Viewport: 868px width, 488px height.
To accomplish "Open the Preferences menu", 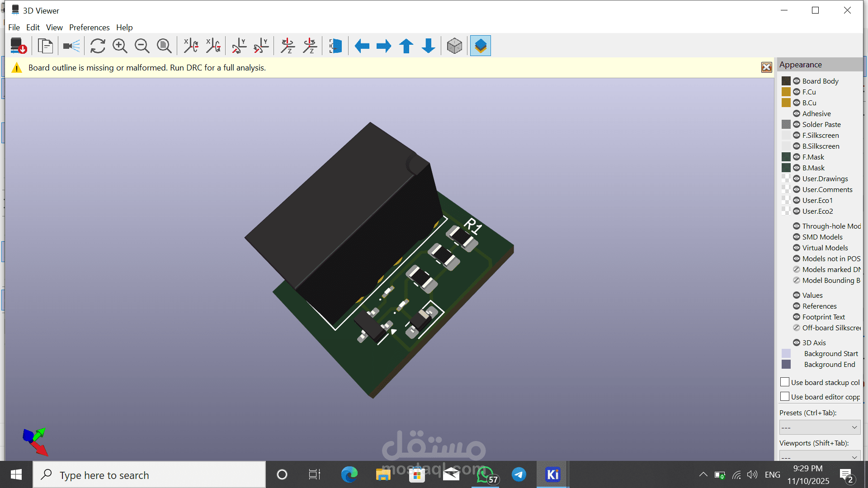I will (89, 28).
